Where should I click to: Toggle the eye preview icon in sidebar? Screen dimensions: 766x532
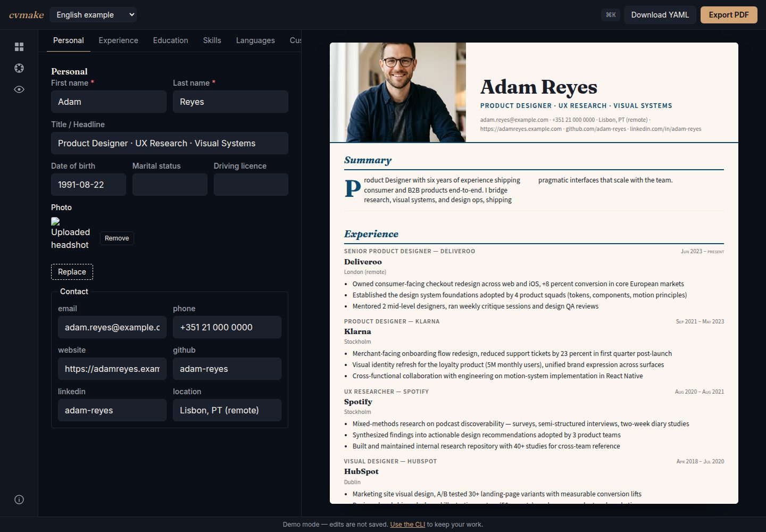coord(19,89)
